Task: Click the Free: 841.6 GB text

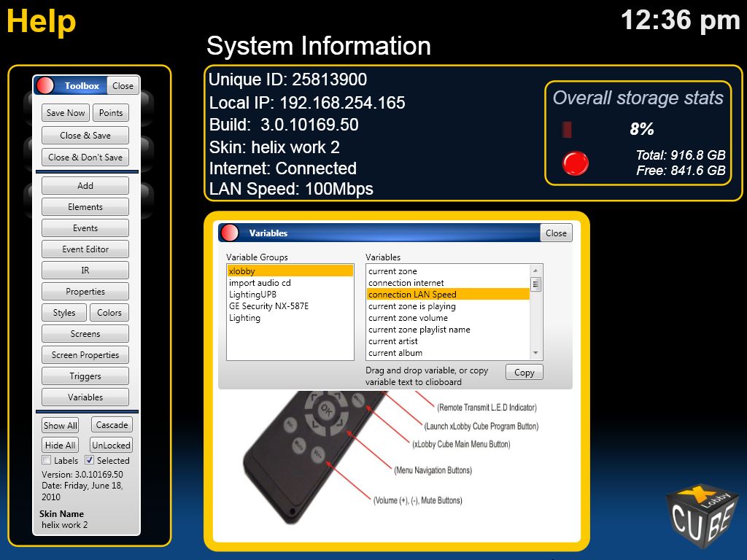Action: (681, 170)
